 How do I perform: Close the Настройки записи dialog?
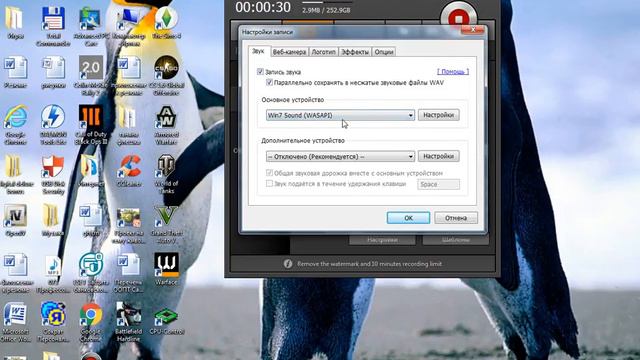coord(473,30)
